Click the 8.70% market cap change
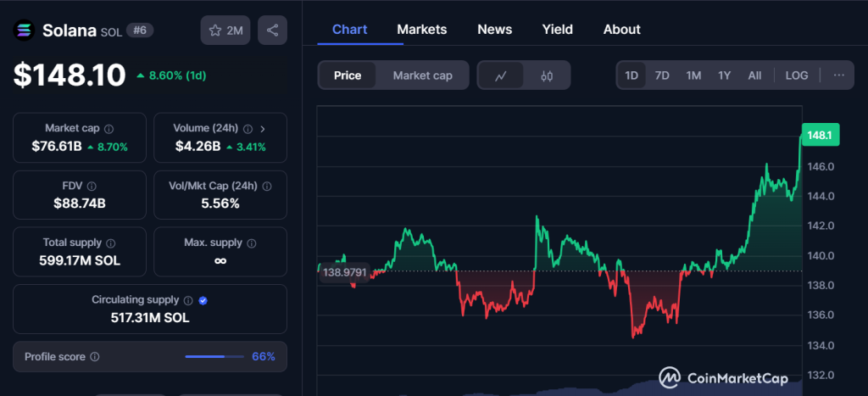The width and height of the screenshot is (868, 396). point(113,148)
